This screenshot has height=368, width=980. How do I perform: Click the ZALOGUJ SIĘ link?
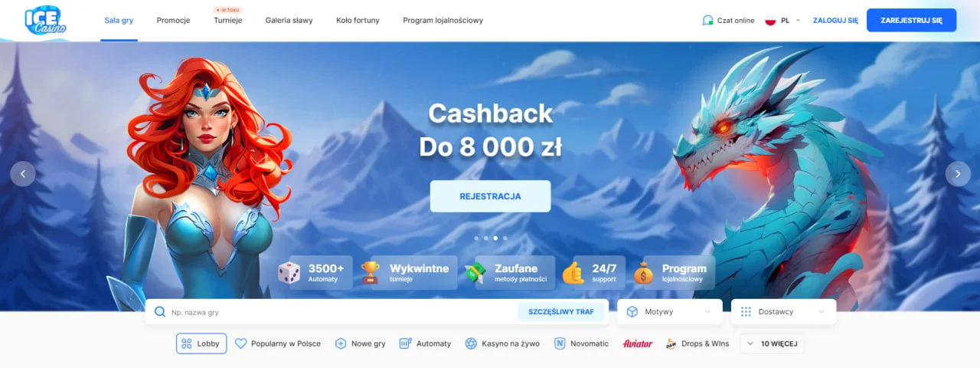835,21
